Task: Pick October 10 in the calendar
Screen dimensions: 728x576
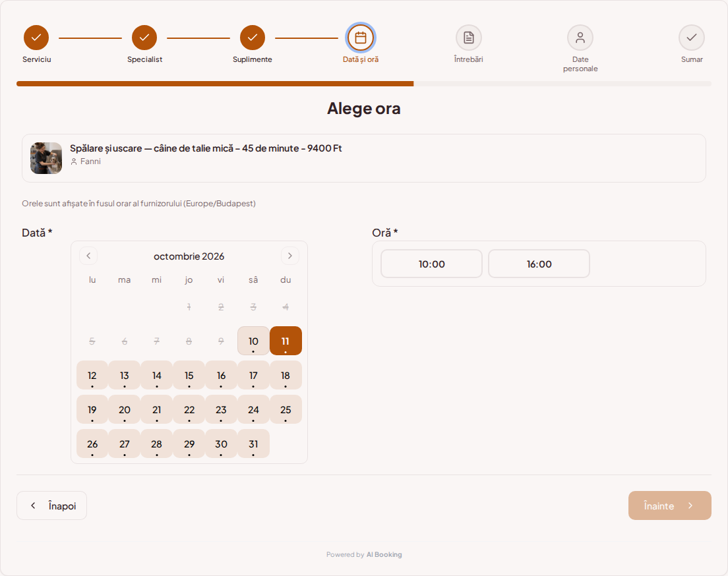Action: tap(253, 341)
